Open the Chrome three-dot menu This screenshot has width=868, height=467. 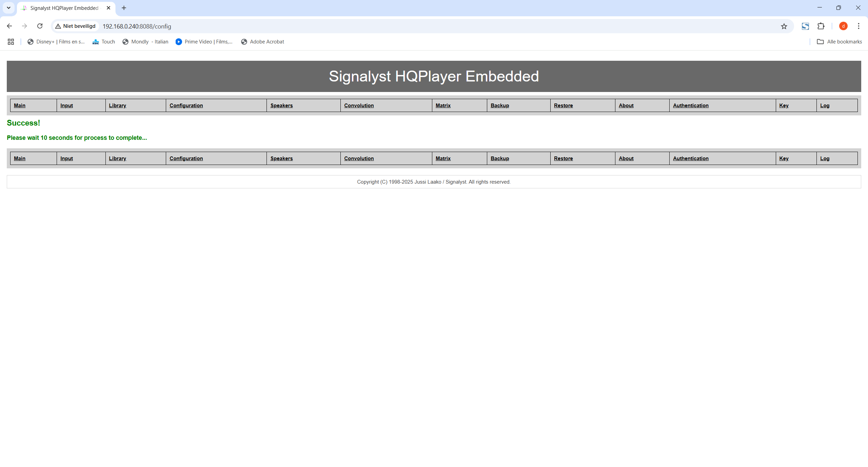coord(859,26)
